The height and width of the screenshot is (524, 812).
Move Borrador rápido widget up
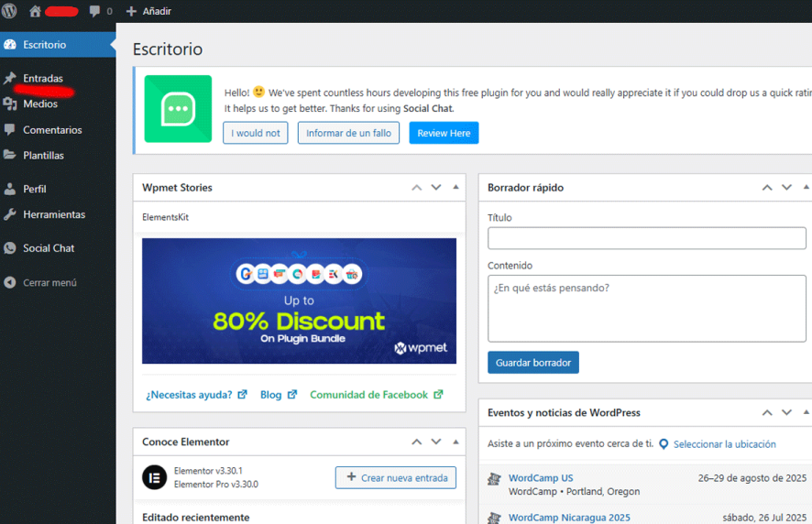click(x=767, y=188)
